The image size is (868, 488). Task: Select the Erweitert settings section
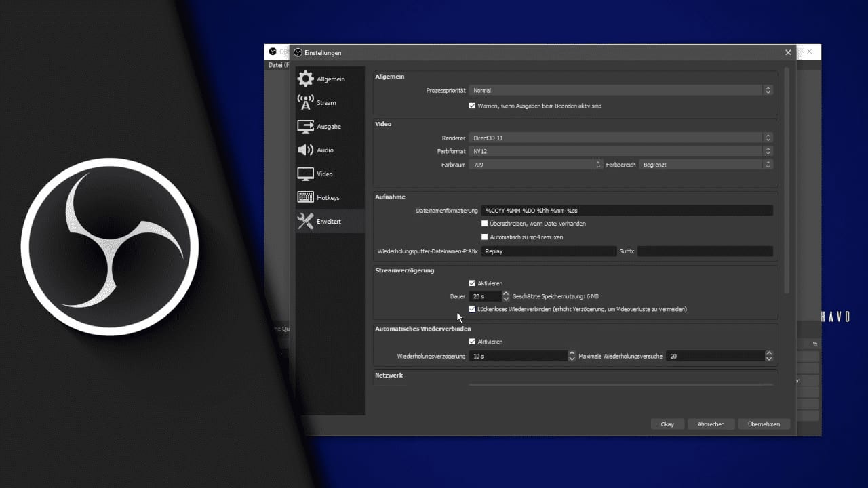tap(330, 222)
